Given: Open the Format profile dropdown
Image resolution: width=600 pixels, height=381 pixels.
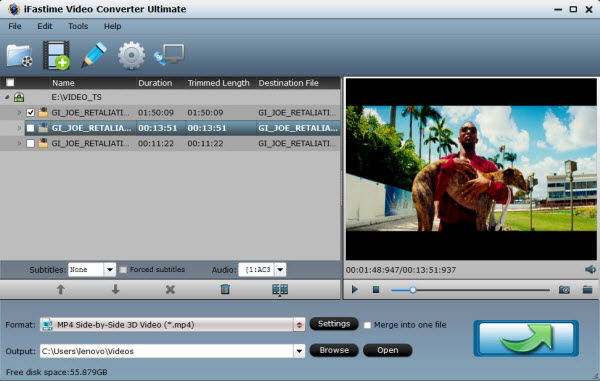Looking at the screenshot, I should click(299, 325).
